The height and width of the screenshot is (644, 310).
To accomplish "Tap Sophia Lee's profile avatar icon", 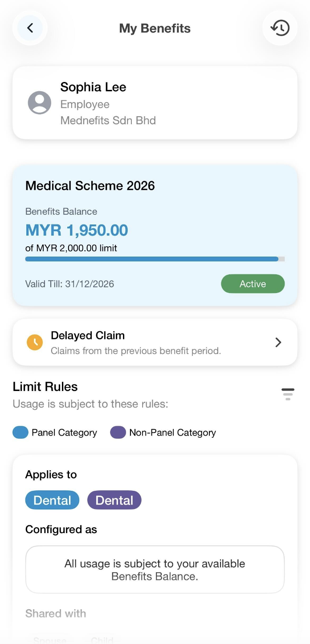I will click(x=40, y=103).
